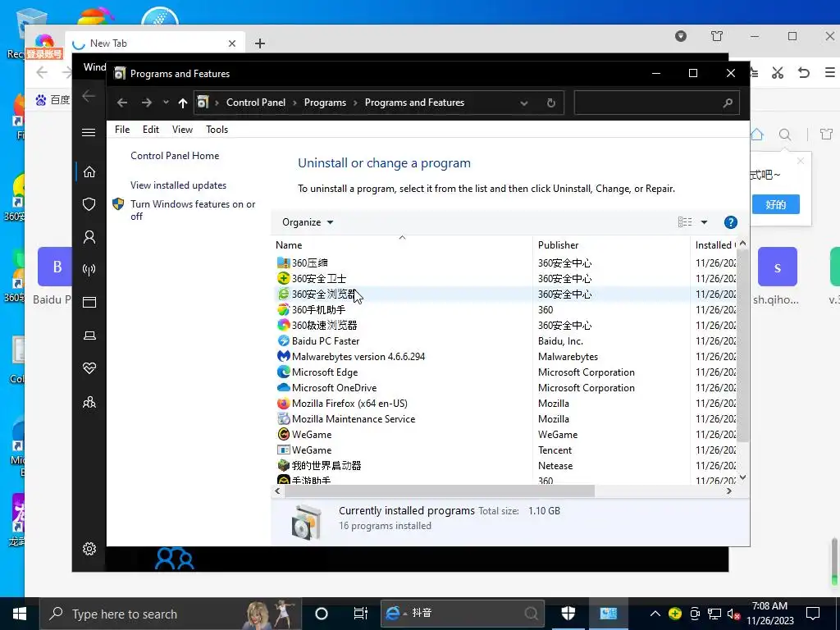Image resolution: width=840 pixels, height=630 pixels.
Task: Add a new browser tab
Action: [x=260, y=43]
